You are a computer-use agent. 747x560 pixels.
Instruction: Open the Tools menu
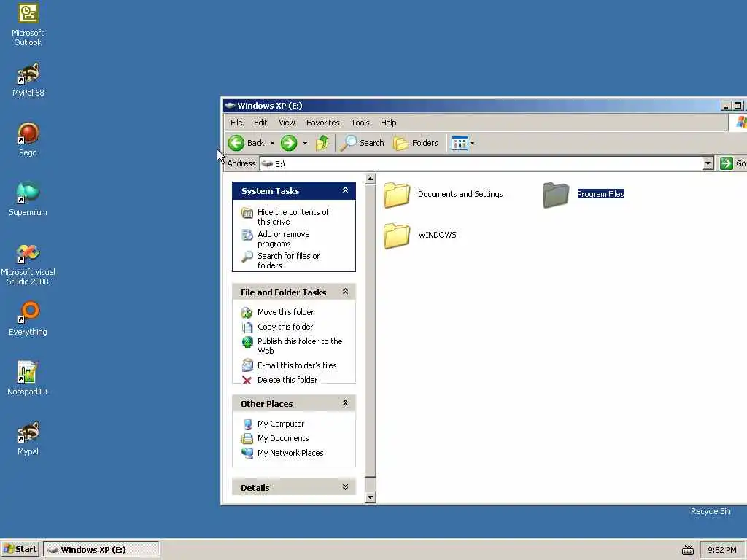[x=360, y=122]
